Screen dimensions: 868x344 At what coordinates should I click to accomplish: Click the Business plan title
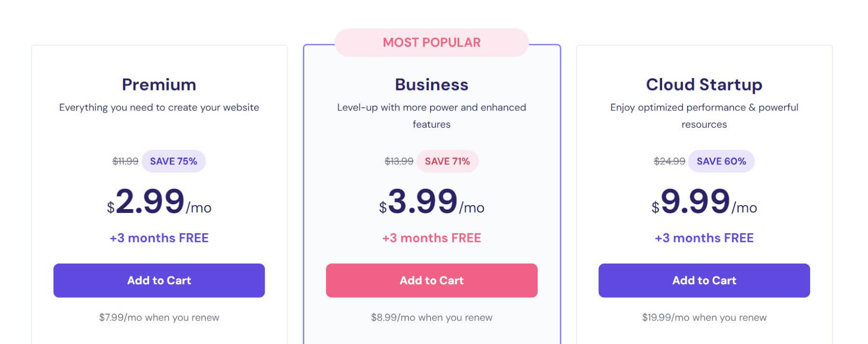point(432,85)
